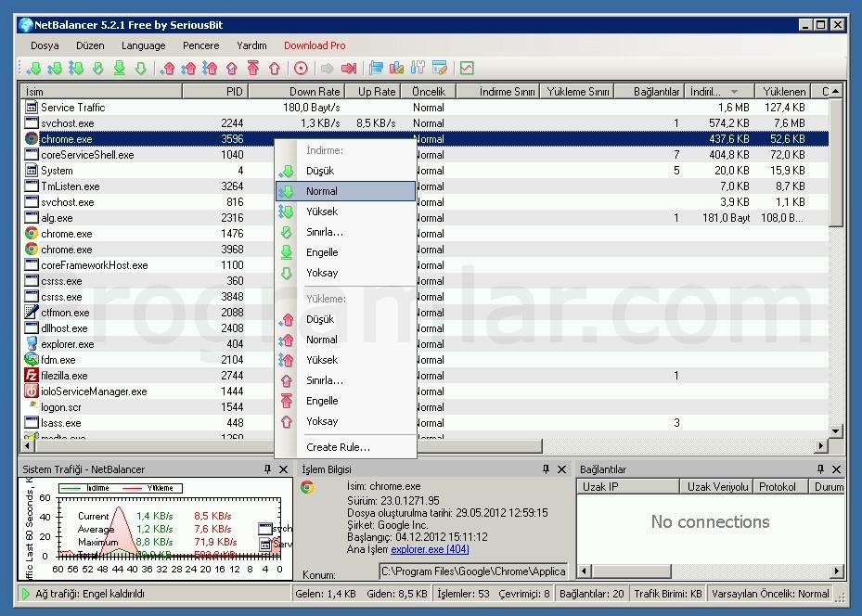Image resolution: width=862 pixels, height=616 pixels.
Task: Click the red arrow-to-bar block traffic icon
Action: point(349,68)
